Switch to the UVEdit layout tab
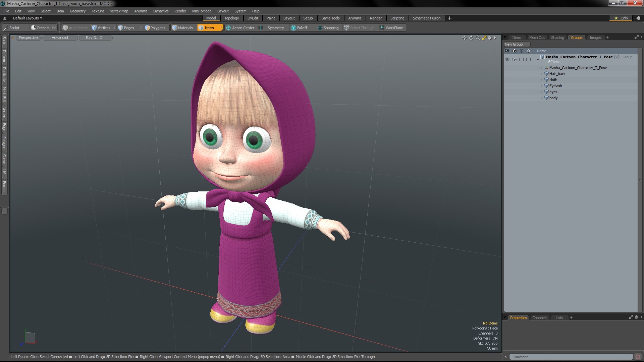Viewport: 644px width, 362px height. [x=253, y=18]
